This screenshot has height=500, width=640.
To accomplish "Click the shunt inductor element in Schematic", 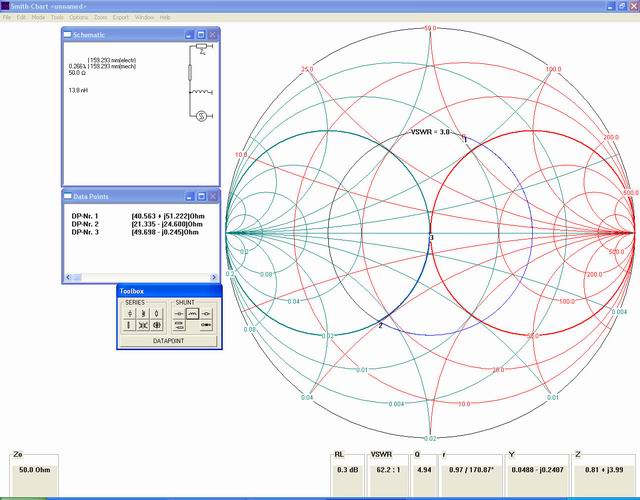I will pyautogui.click(x=201, y=92).
